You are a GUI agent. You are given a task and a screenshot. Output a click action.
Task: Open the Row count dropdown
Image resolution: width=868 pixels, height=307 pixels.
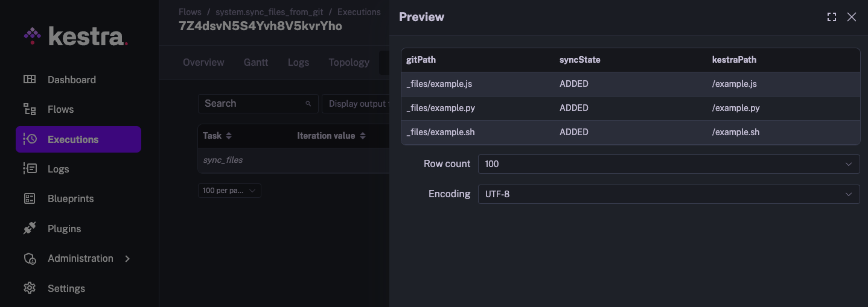tap(668, 164)
